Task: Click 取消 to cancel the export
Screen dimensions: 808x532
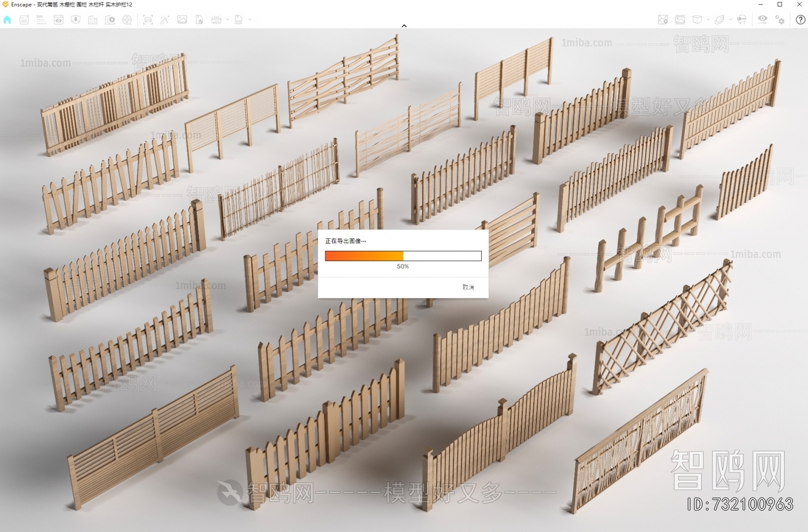Action: click(468, 287)
